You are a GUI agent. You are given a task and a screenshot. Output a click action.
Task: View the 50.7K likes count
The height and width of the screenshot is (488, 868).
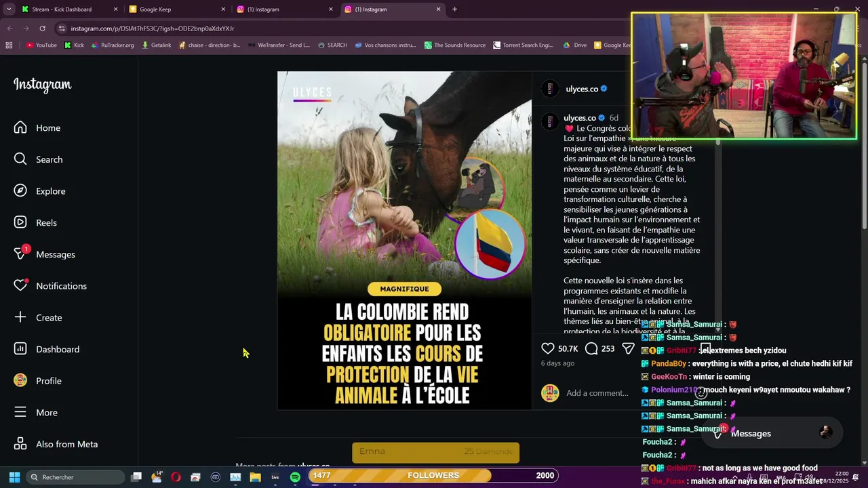568,348
